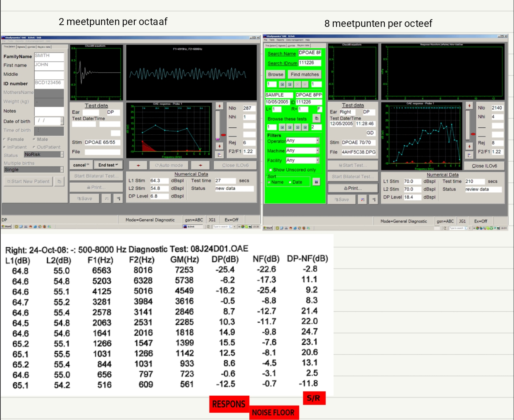Click the End test button
The height and width of the screenshot is (420, 514).
tap(108, 165)
